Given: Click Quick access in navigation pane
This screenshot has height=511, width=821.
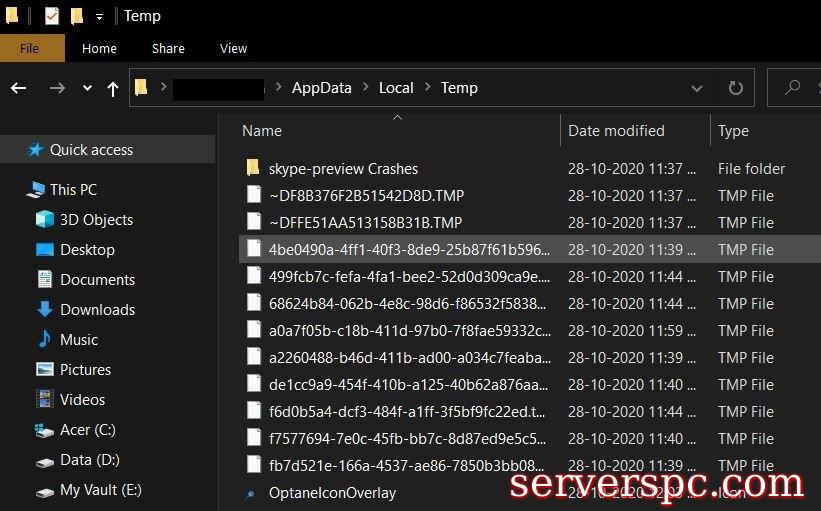Looking at the screenshot, I should tap(91, 149).
